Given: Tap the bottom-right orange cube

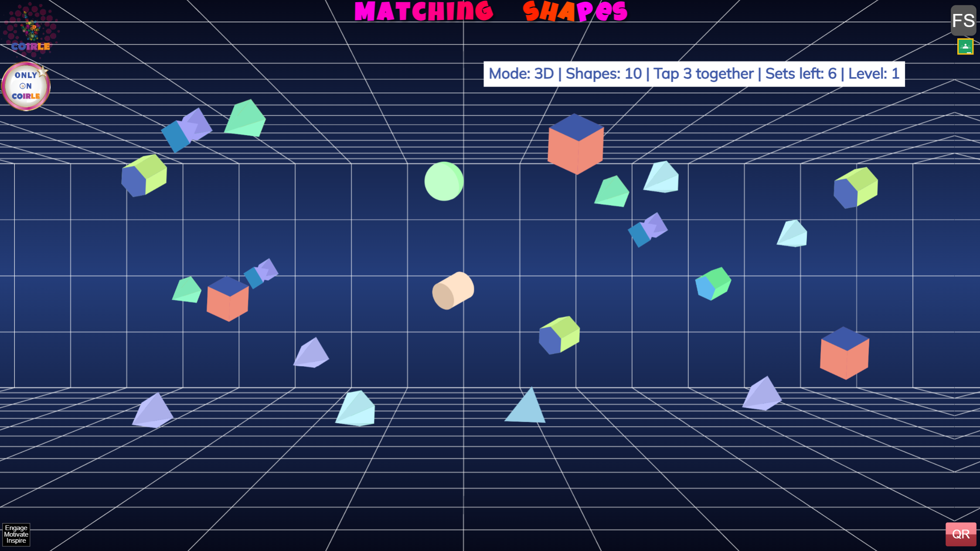Looking at the screenshot, I should point(844,353).
